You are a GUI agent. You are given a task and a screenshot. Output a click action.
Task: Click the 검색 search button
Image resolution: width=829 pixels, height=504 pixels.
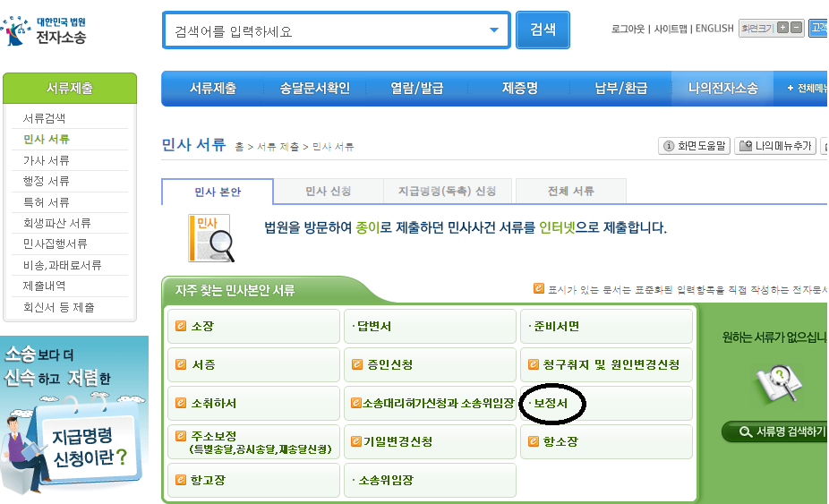pyautogui.click(x=543, y=30)
